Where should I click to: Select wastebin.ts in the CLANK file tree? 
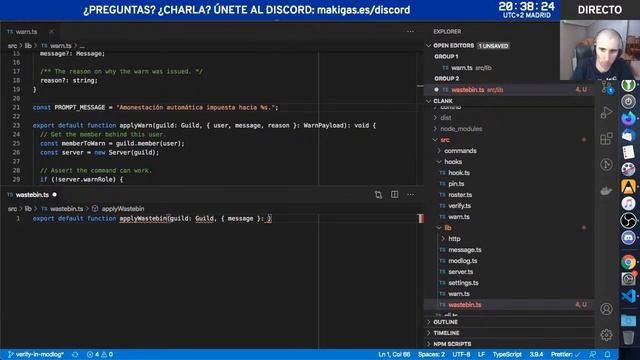coord(509,304)
